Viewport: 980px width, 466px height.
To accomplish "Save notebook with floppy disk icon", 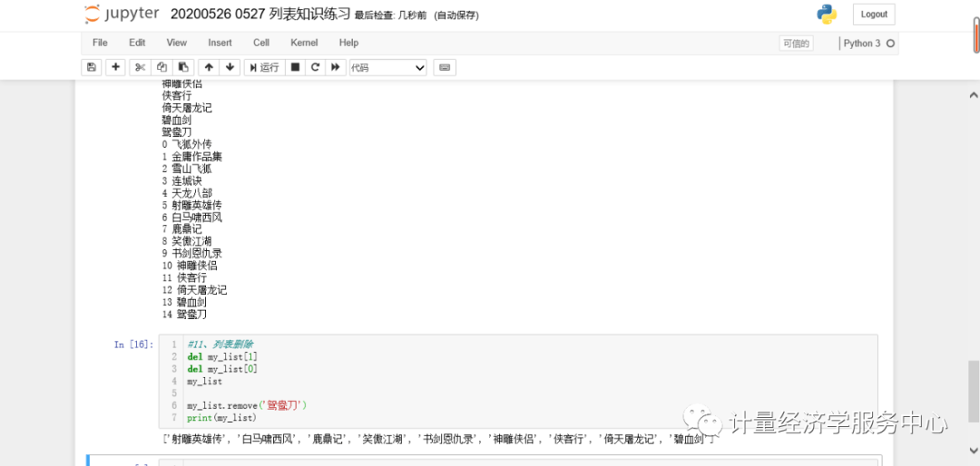I will click(x=92, y=67).
